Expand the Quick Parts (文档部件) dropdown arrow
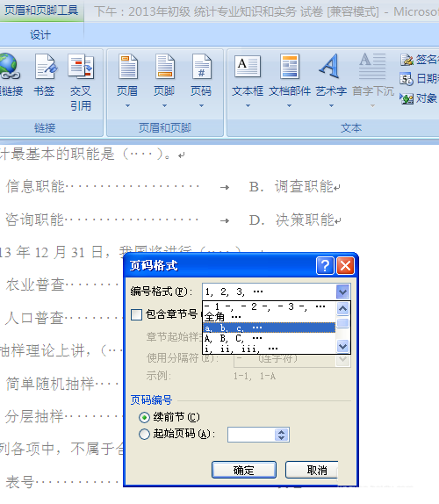439x504 pixels. [289, 105]
